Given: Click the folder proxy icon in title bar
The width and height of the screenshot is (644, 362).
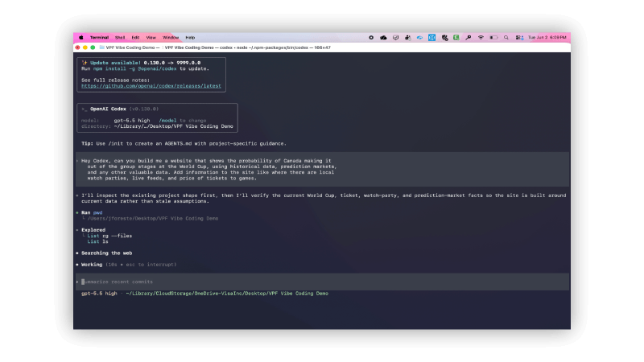Looking at the screenshot, I should pos(102,47).
